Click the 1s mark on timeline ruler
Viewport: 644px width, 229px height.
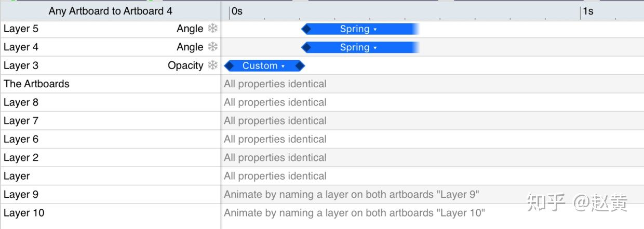coord(588,11)
